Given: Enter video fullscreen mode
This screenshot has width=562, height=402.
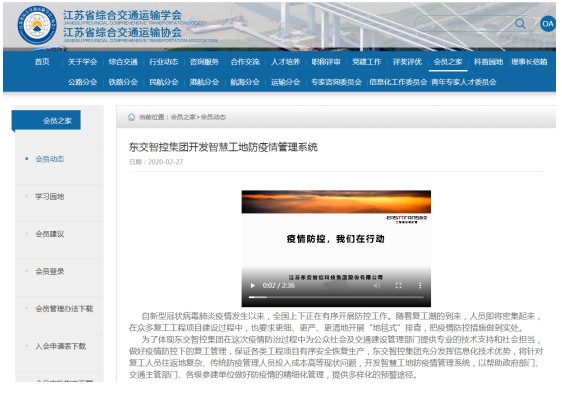Looking at the screenshot, I should tap(398, 286).
